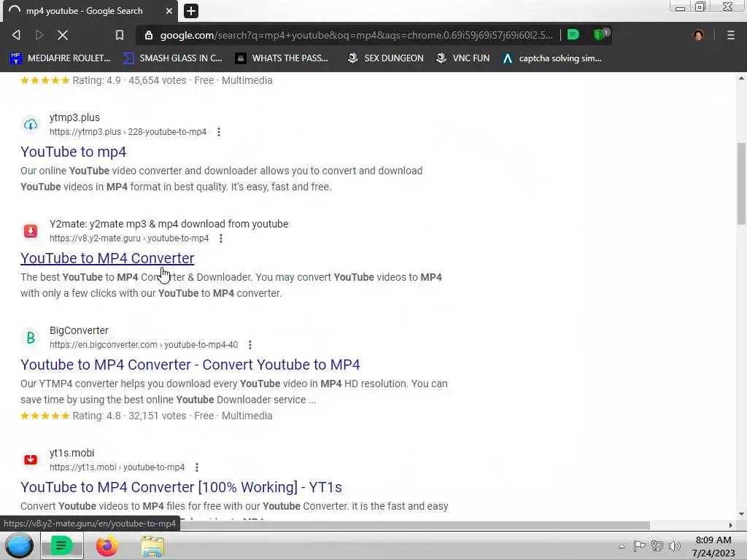Viewport: 747px width, 560px height.
Task: Open more options for yt1s.mobi result
Action: point(197,467)
